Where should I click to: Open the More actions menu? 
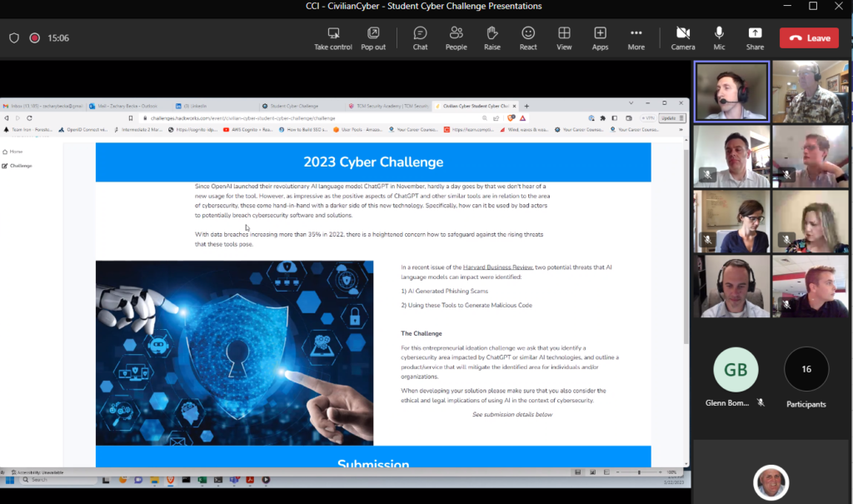636,38
